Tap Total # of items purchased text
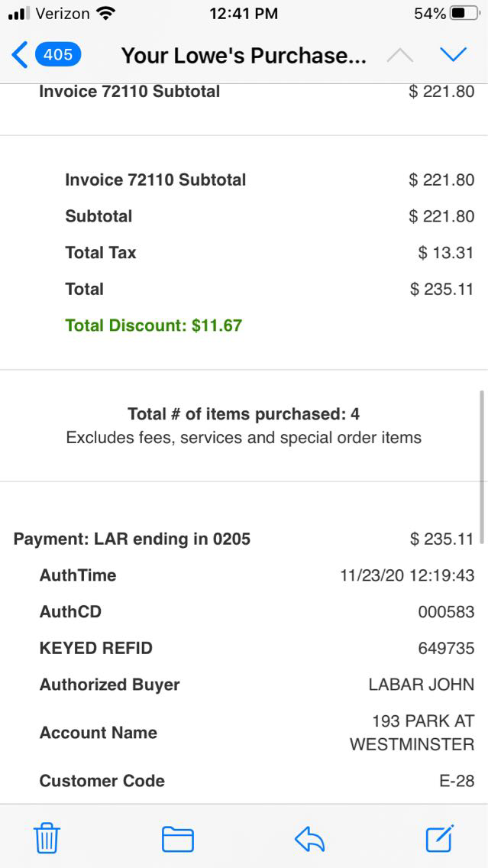This screenshot has width=488, height=868. coord(244,414)
